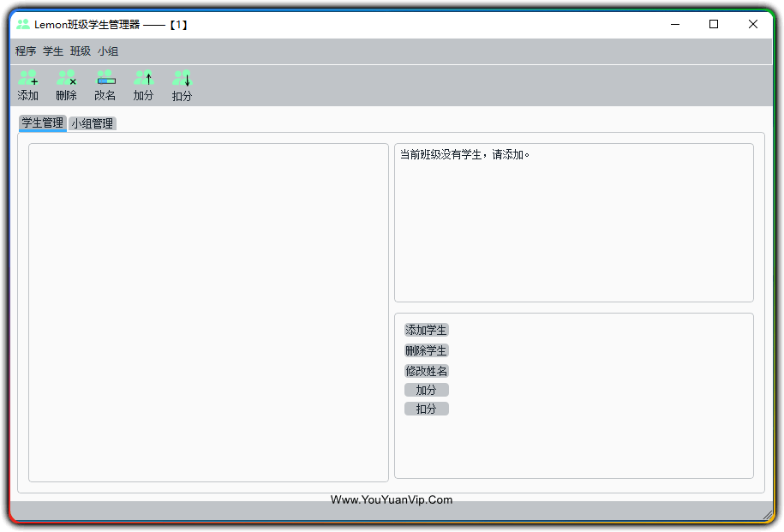The width and height of the screenshot is (784, 532).
Task: Switch to the 学生管理 tab
Action: [42, 123]
